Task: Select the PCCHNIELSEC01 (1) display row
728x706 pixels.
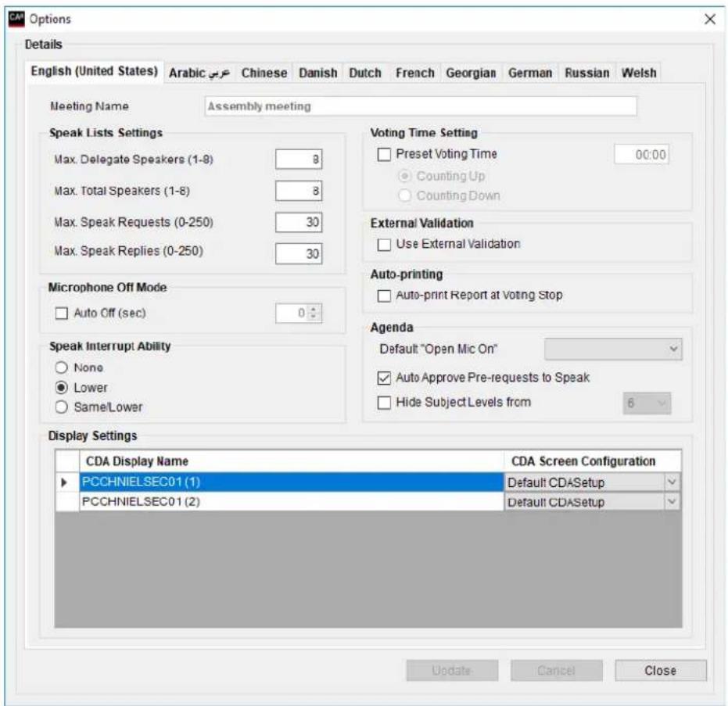Action: [292, 482]
